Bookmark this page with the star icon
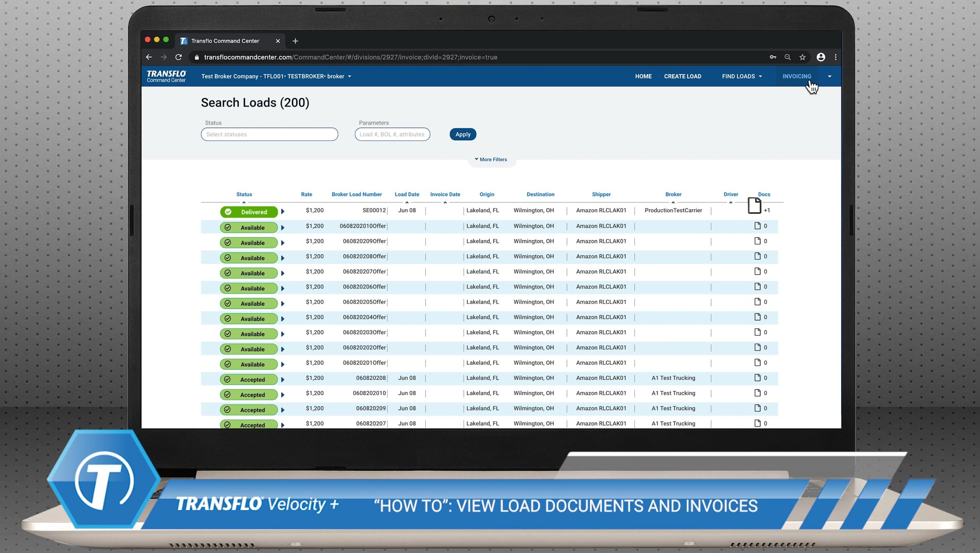 click(x=802, y=57)
